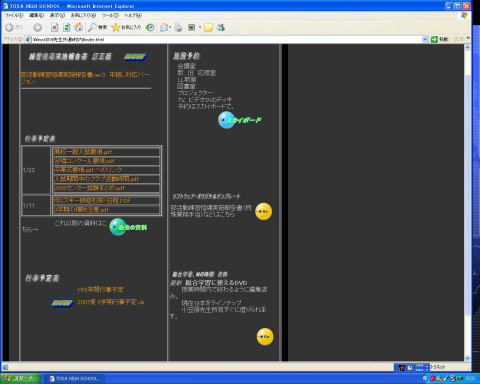Open the Windows スタート (Start) button

(x=20, y=378)
